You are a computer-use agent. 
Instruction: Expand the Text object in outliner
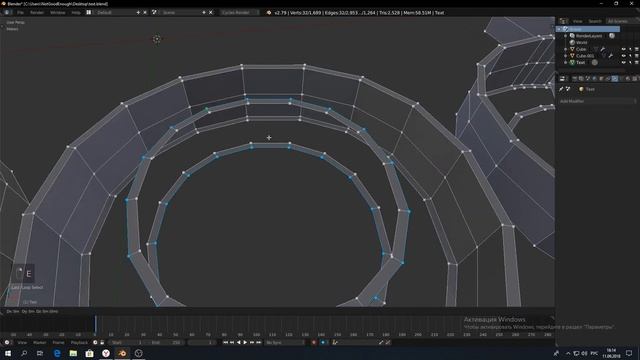566,63
